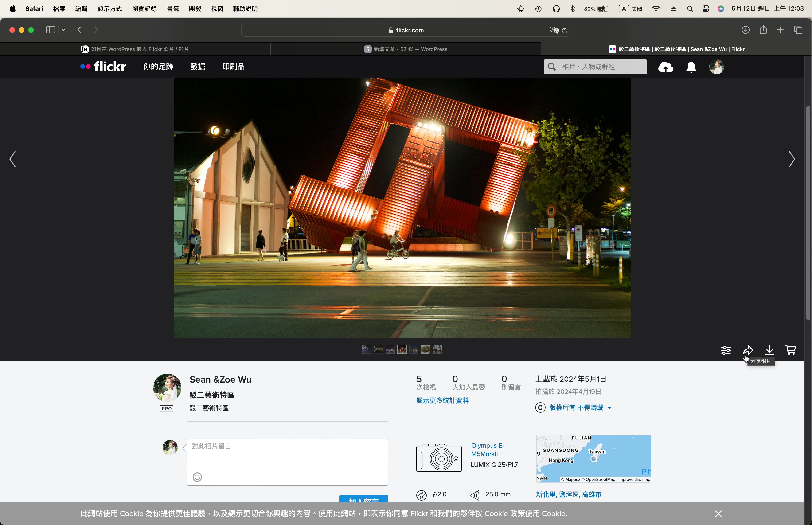Open the notifications bell
The image size is (812, 525).
691,67
